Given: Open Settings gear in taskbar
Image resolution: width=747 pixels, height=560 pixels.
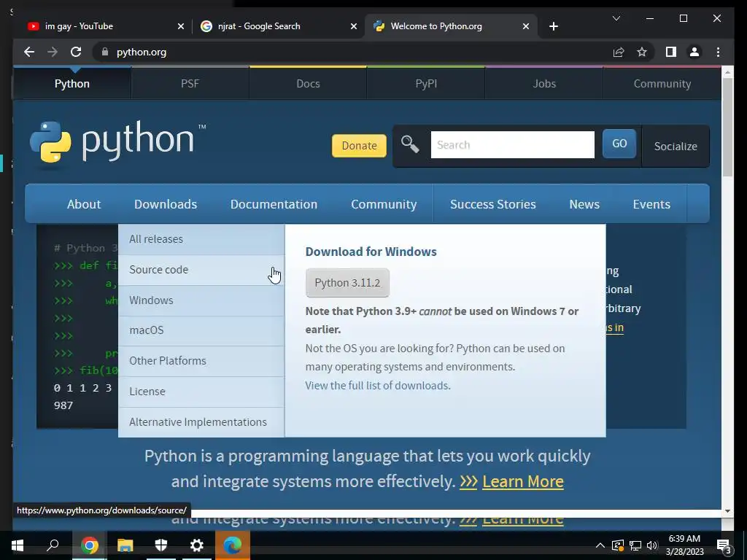Looking at the screenshot, I should (197, 545).
